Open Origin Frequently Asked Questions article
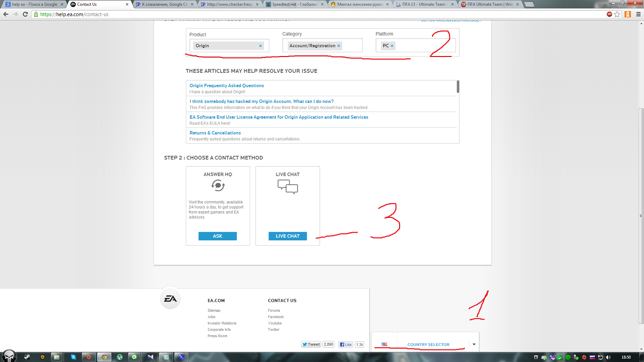 tap(227, 86)
